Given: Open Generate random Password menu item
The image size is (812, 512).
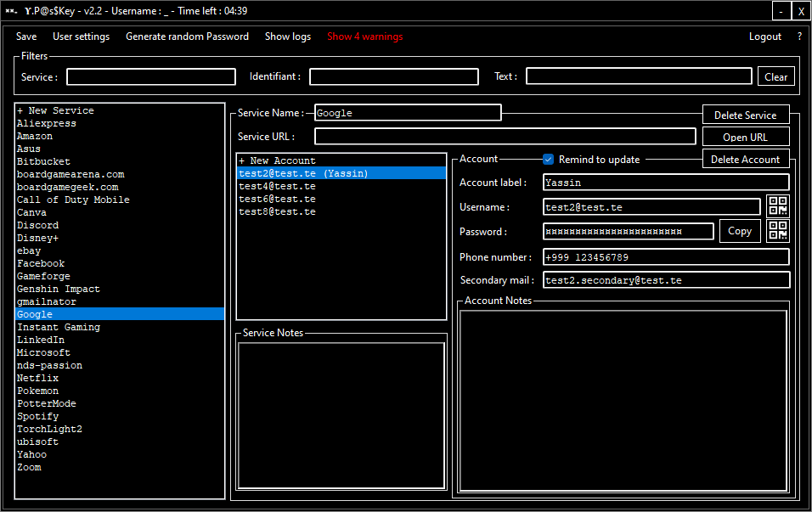Looking at the screenshot, I should (187, 37).
